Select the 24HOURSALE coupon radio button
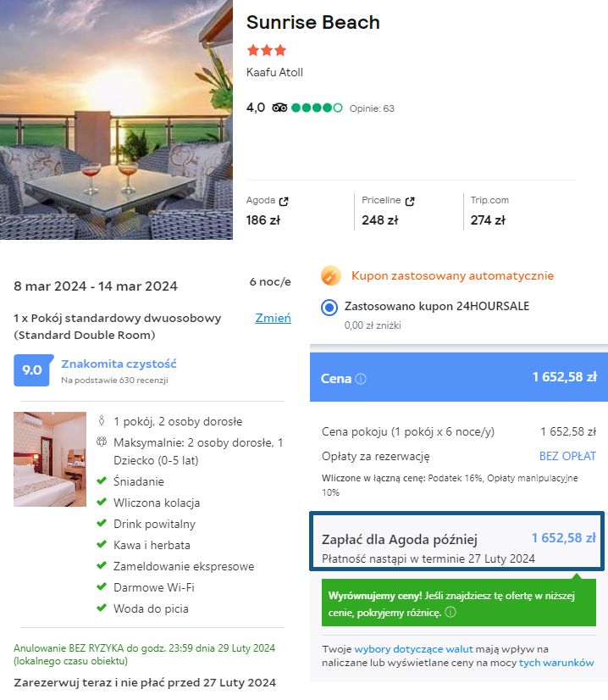608x700 pixels. pyautogui.click(x=330, y=307)
